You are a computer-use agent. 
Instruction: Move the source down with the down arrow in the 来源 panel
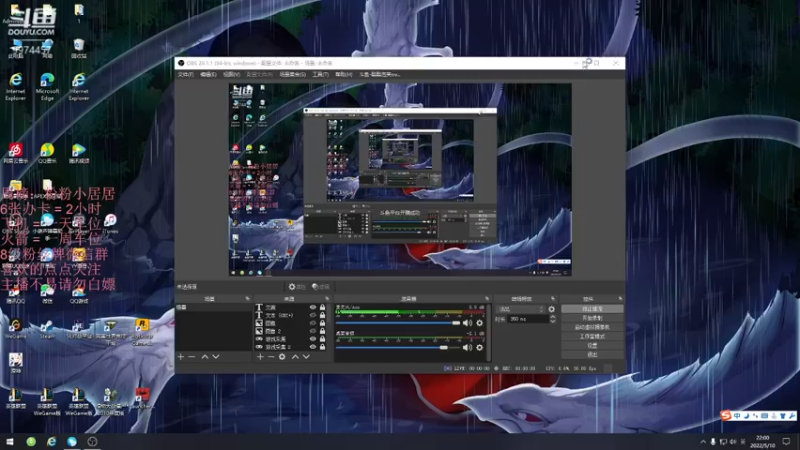point(306,357)
